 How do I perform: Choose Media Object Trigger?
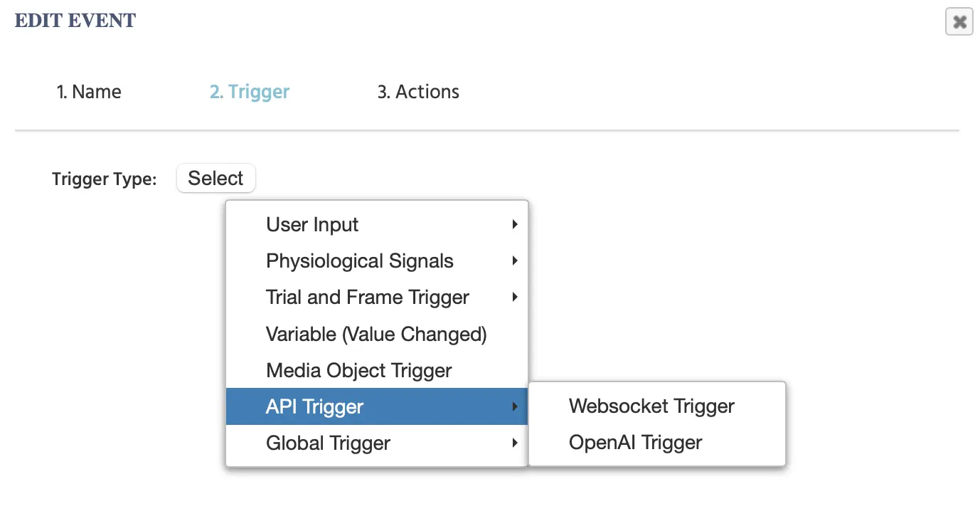[358, 370]
